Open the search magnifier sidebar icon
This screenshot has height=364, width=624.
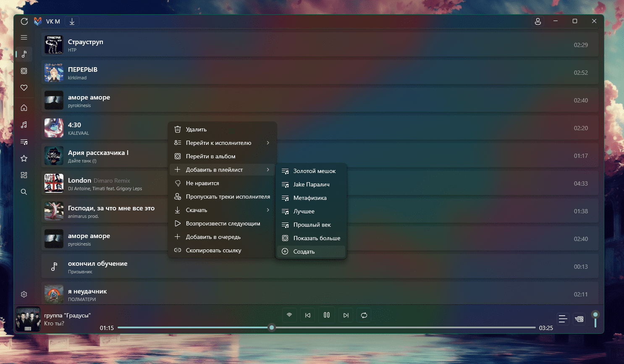pyautogui.click(x=24, y=192)
